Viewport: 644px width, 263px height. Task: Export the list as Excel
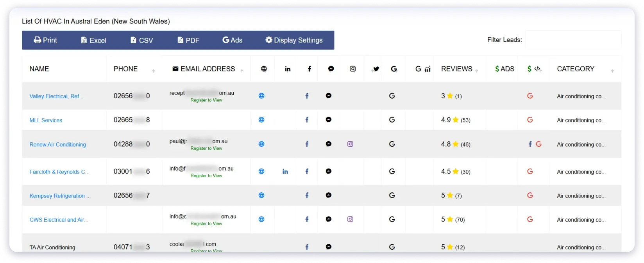click(93, 40)
